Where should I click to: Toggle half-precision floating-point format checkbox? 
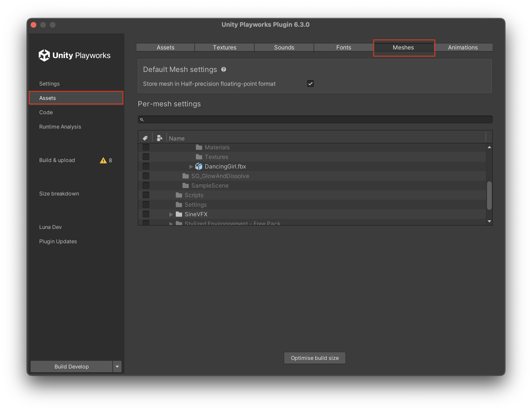coord(310,84)
